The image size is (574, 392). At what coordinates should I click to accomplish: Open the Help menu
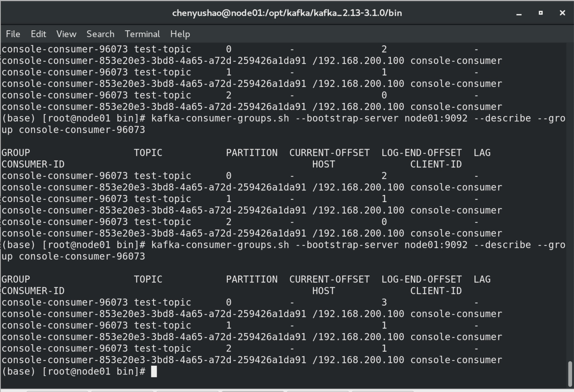(x=180, y=34)
